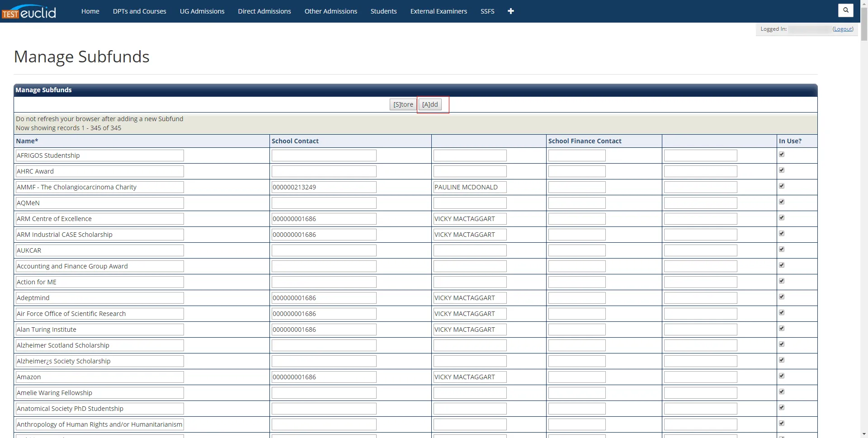
Task: Click the plus icon in navigation bar
Action: (510, 11)
